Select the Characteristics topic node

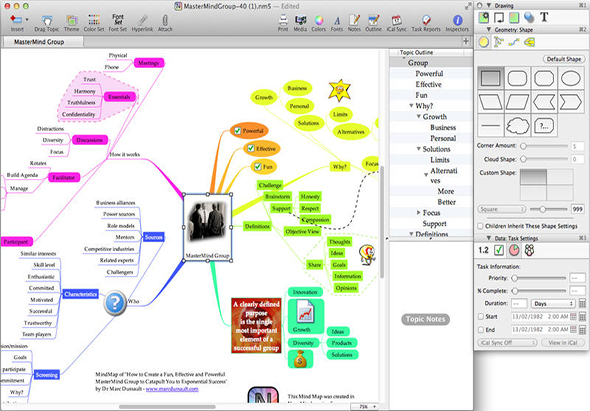81,294
